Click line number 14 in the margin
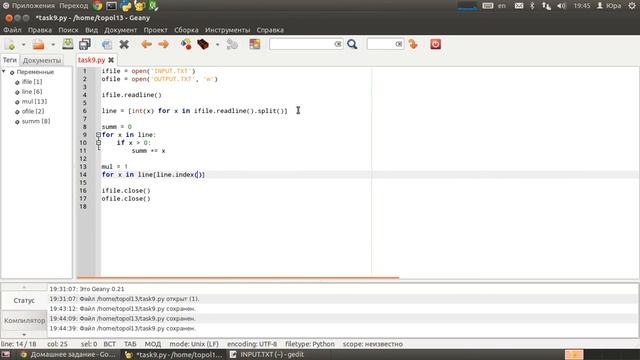The height and width of the screenshot is (360, 640). tap(83, 175)
